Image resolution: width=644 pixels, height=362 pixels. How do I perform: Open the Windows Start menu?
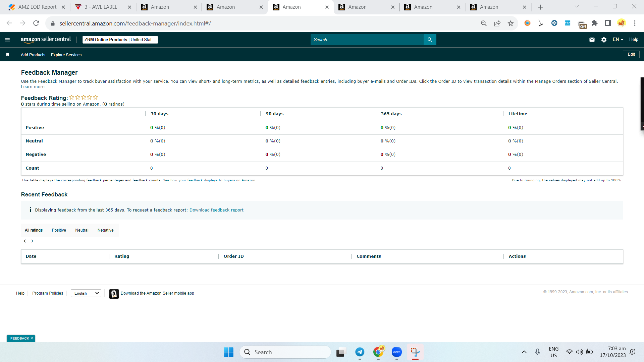[x=228, y=352]
